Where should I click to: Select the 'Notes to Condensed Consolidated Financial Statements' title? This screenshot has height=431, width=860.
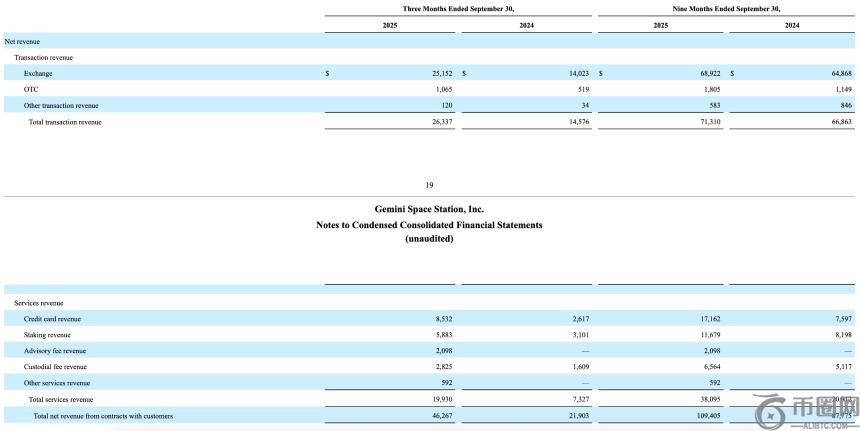pyautogui.click(x=429, y=225)
